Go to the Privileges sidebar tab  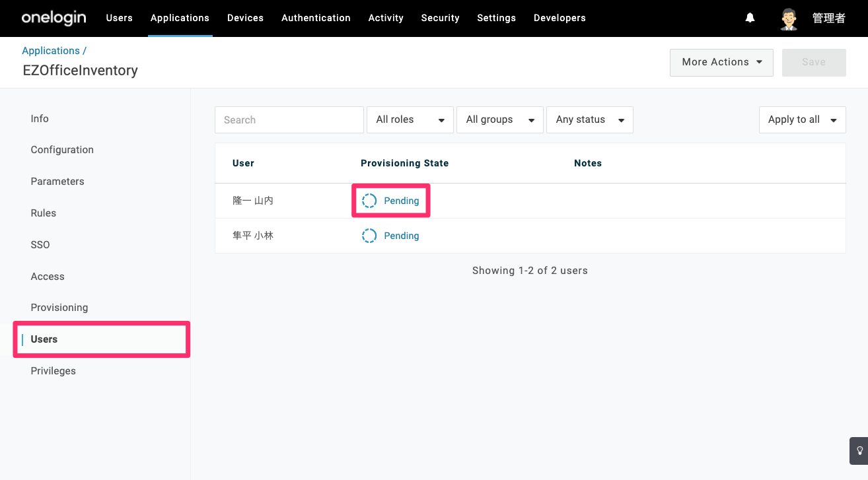click(x=53, y=371)
